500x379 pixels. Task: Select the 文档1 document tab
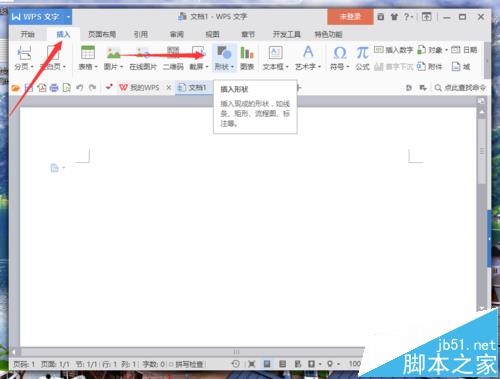[x=193, y=88]
